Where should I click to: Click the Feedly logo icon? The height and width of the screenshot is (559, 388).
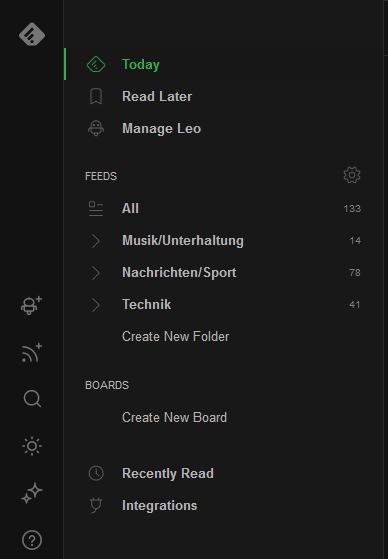click(32, 34)
